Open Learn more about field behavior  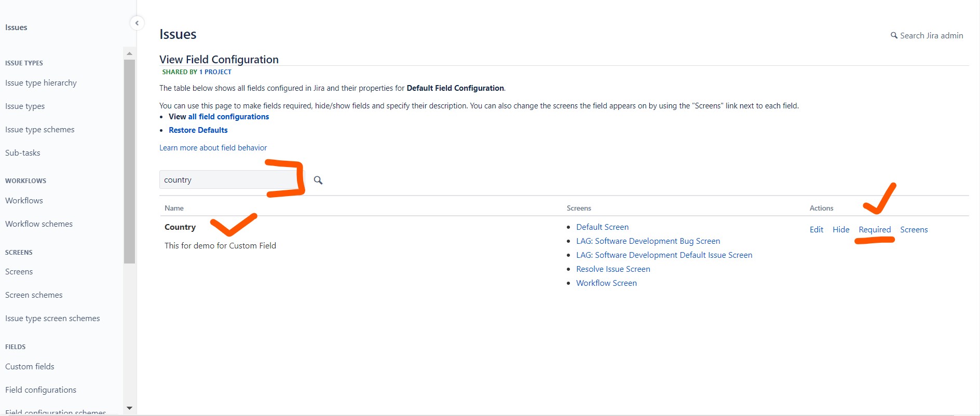(x=213, y=148)
